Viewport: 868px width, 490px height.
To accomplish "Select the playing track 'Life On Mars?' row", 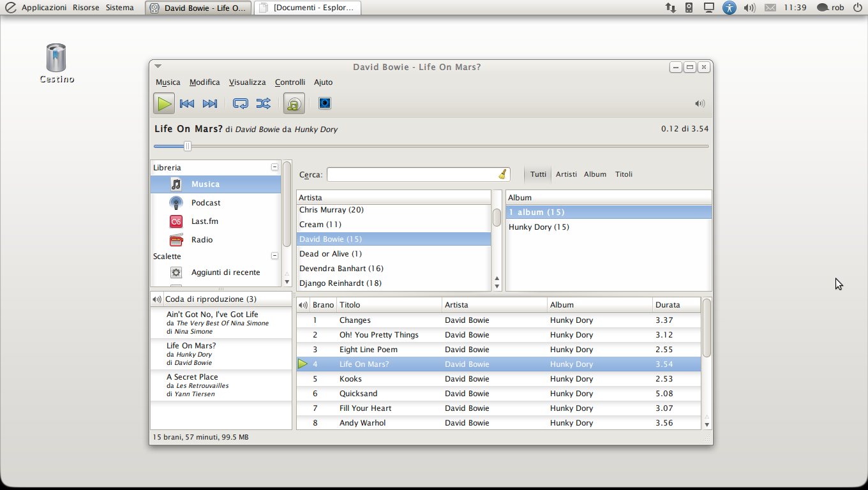I will click(498, 364).
